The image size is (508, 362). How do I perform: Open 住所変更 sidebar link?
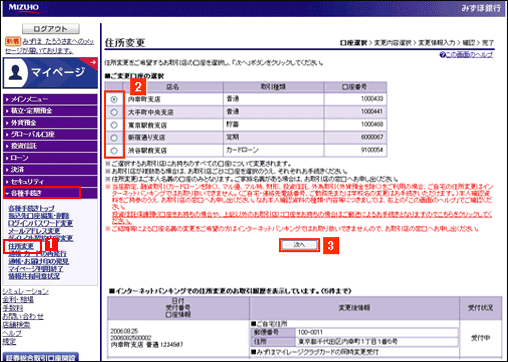21,246
